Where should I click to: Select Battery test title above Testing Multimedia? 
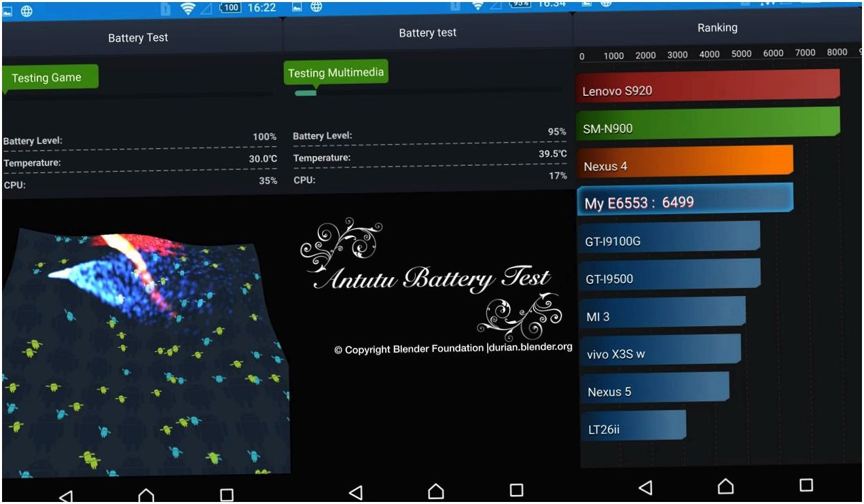pos(428,33)
